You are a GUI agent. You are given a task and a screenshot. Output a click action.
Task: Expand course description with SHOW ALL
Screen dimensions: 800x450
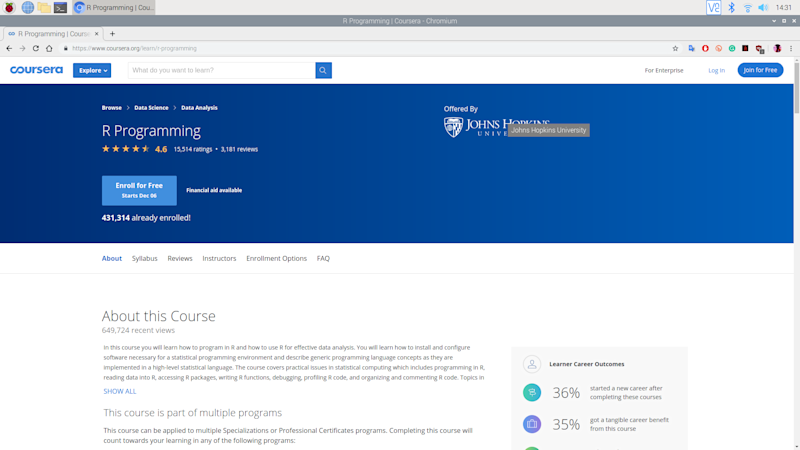tap(120, 391)
